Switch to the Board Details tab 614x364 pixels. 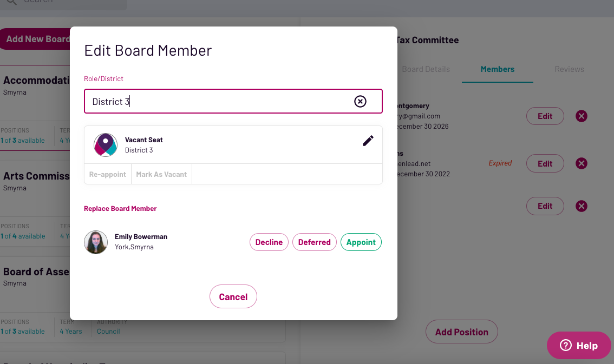click(x=426, y=69)
